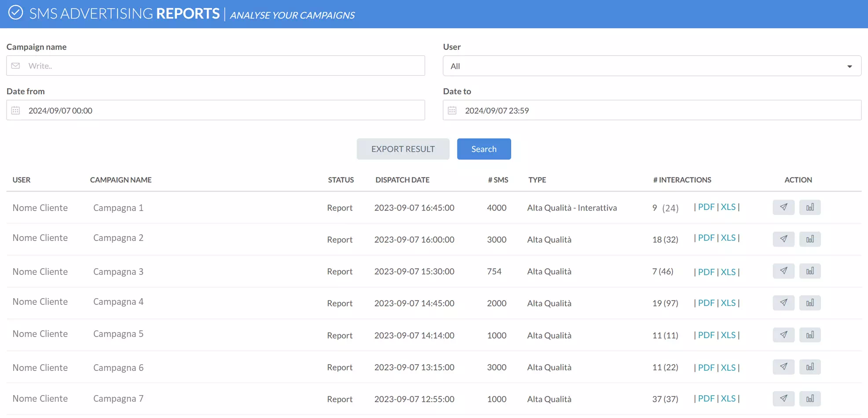Open statistics chart for Campagna 4
The image size is (868, 418).
coord(810,303)
